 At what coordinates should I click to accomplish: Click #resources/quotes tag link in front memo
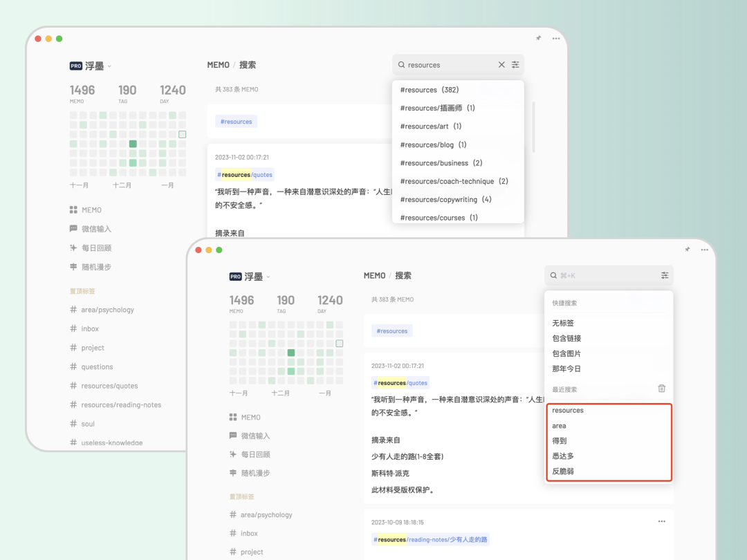click(400, 383)
